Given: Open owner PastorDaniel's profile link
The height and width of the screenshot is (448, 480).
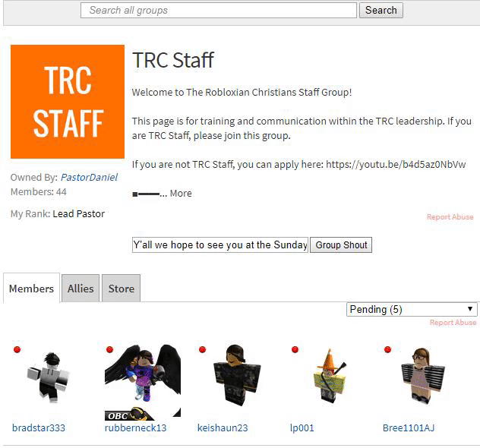Looking at the screenshot, I should click(89, 177).
